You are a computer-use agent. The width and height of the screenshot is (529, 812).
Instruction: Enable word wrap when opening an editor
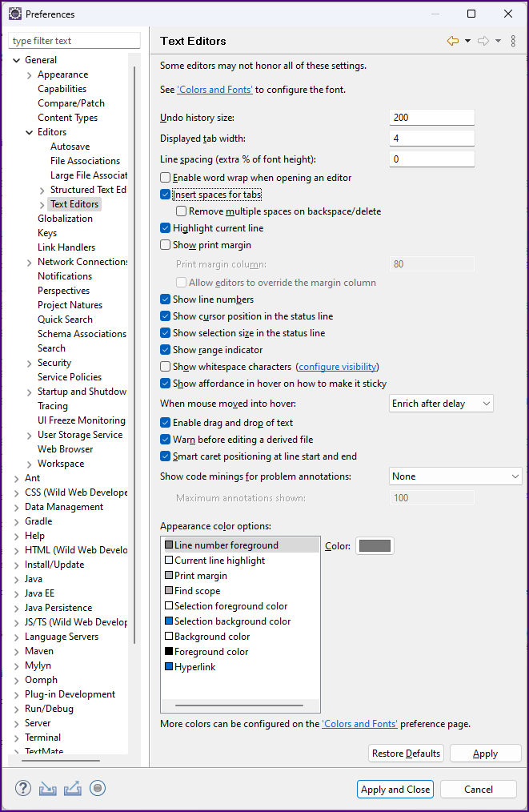pyautogui.click(x=166, y=178)
